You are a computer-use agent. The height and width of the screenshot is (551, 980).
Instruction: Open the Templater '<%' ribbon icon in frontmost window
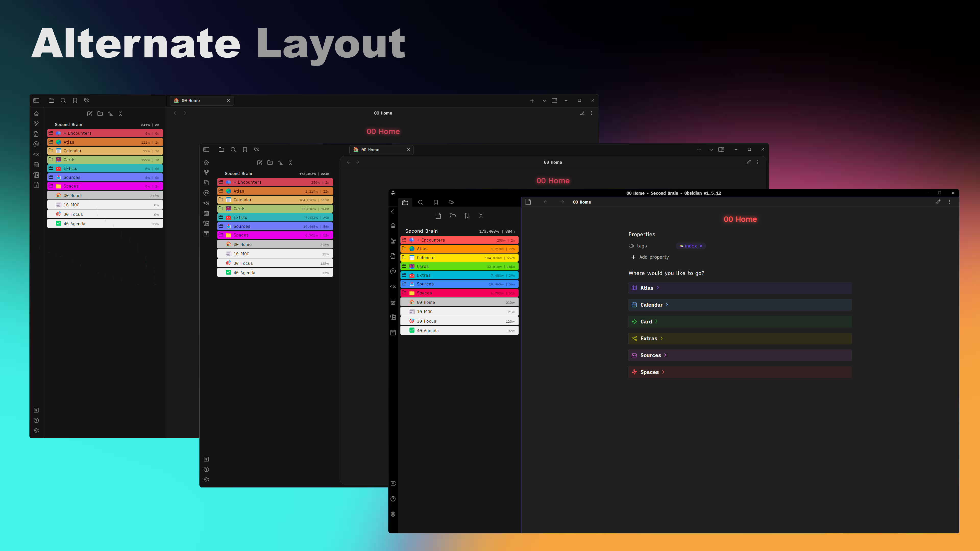pyautogui.click(x=393, y=287)
